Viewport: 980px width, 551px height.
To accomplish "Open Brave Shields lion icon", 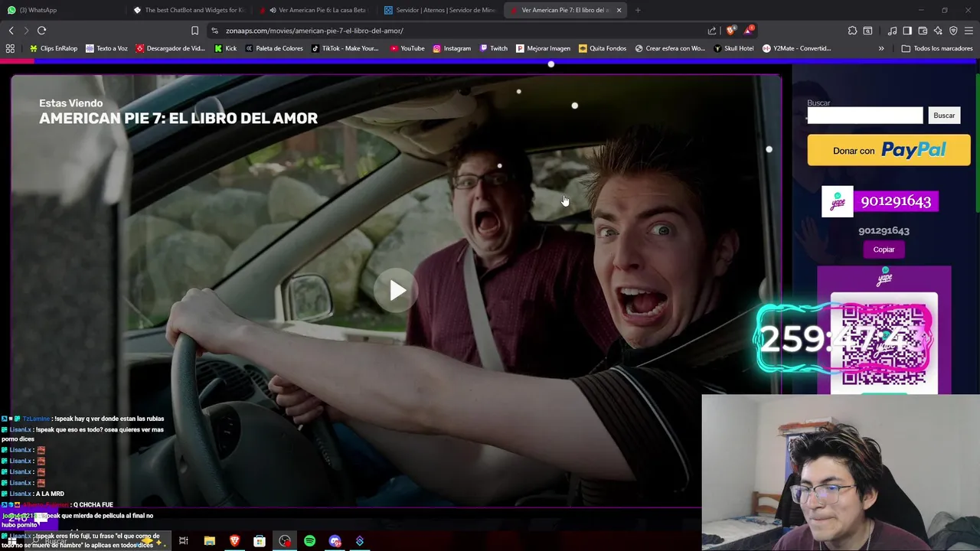I will [731, 31].
